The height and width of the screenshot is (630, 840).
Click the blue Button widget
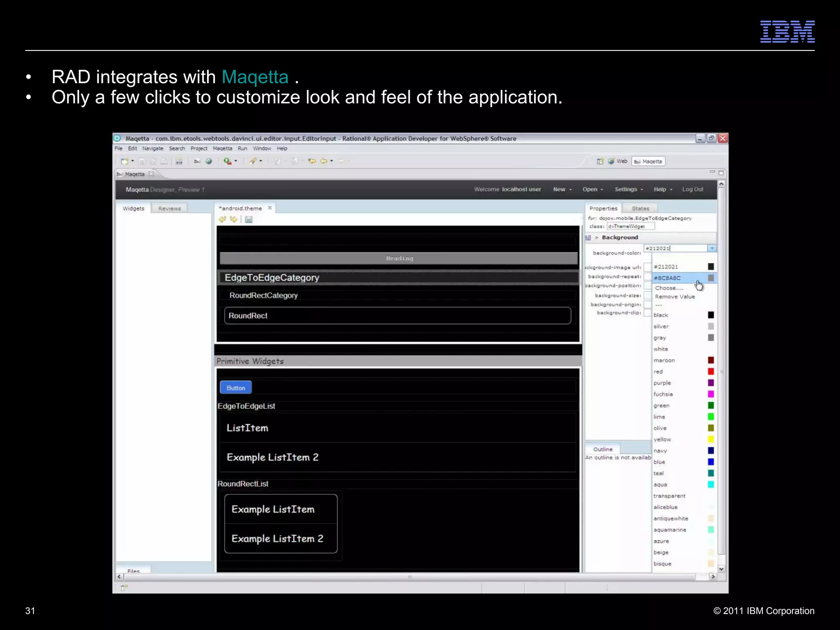pos(236,388)
